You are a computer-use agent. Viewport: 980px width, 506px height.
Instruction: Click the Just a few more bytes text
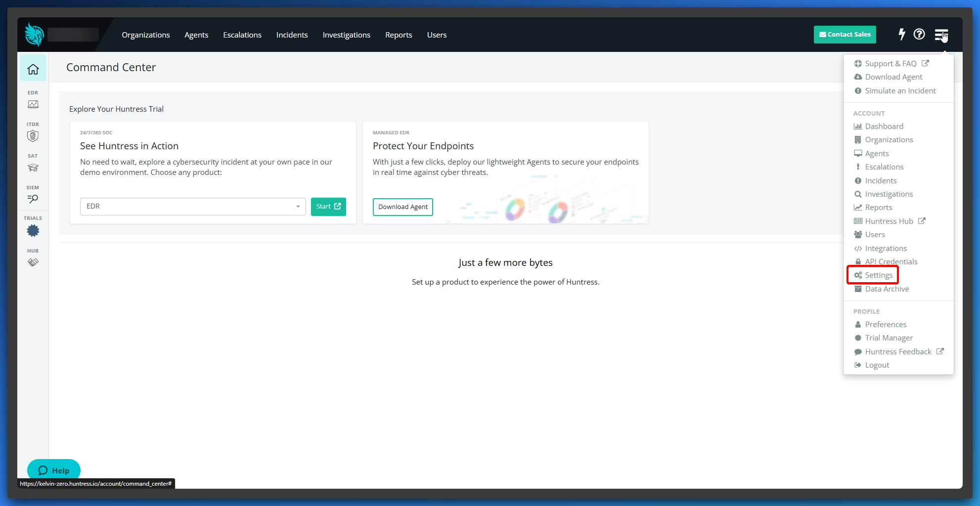505,262
